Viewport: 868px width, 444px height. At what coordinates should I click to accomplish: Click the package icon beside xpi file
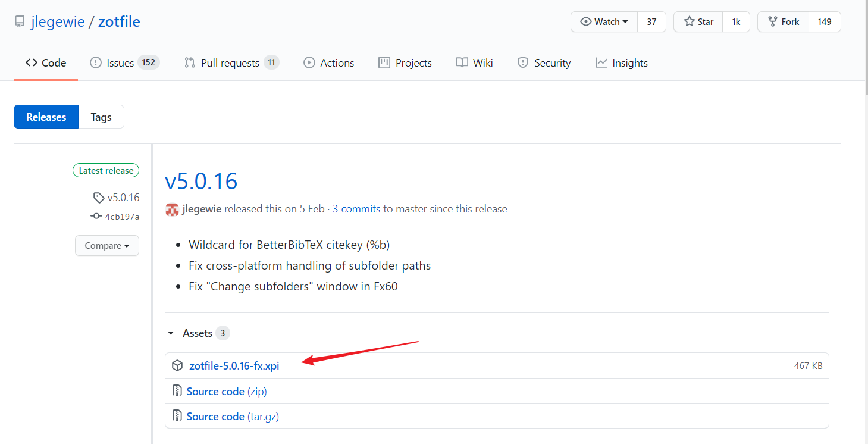click(177, 365)
